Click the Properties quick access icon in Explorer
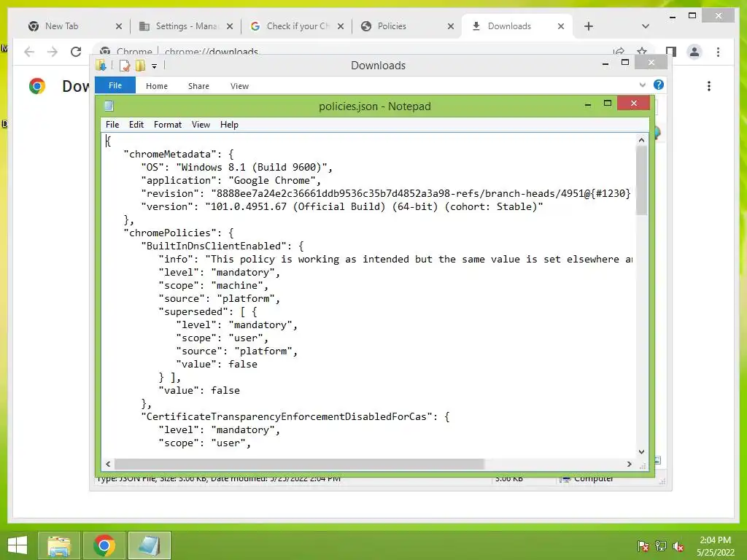The height and width of the screenshot is (560, 747). point(125,65)
